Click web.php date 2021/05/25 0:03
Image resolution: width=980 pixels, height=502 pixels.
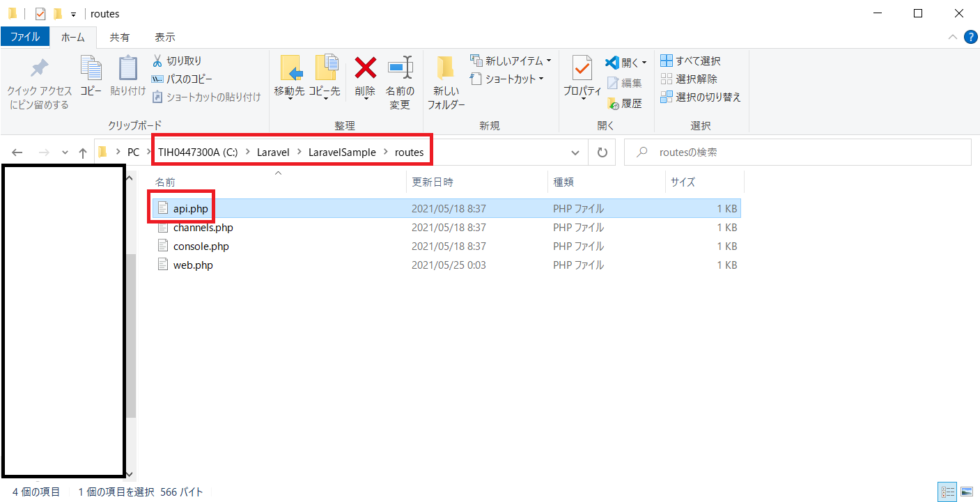449,265
